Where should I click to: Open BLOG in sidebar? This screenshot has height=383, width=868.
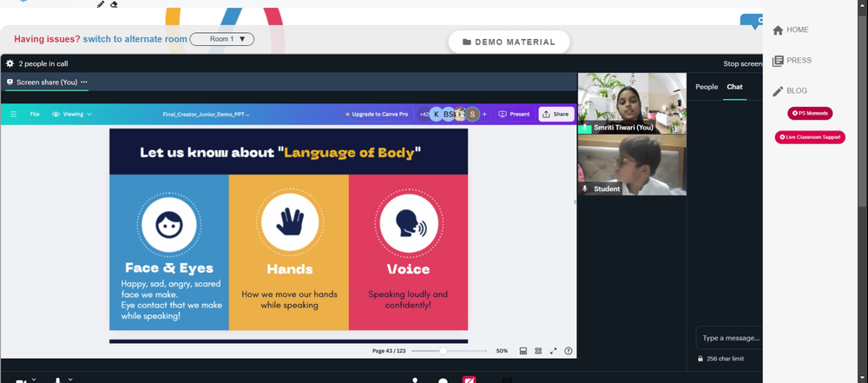789,91
